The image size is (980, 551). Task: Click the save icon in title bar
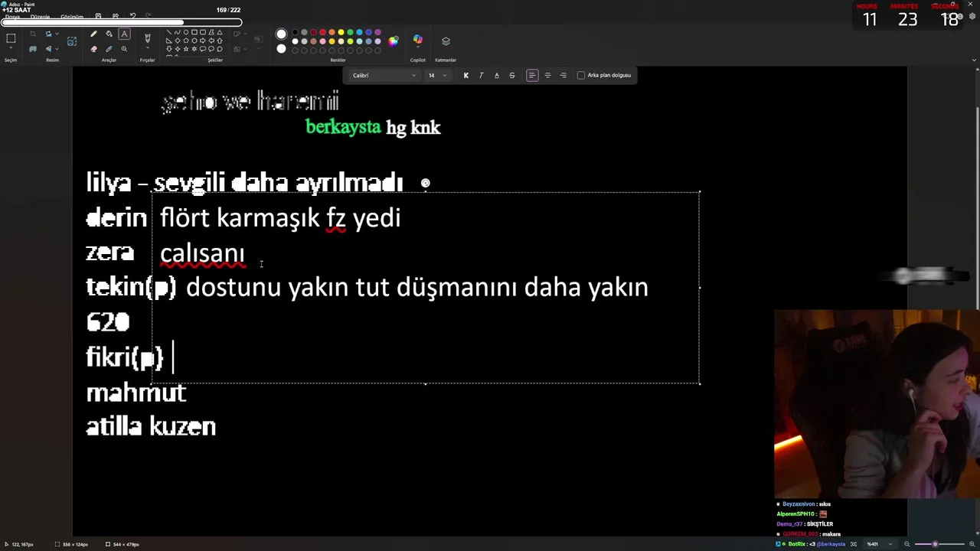tap(98, 15)
